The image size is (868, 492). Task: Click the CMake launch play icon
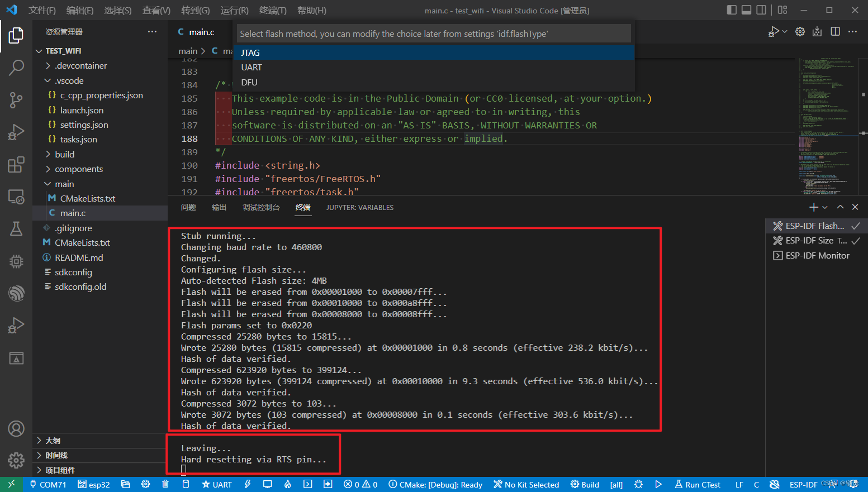tap(658, 484)
